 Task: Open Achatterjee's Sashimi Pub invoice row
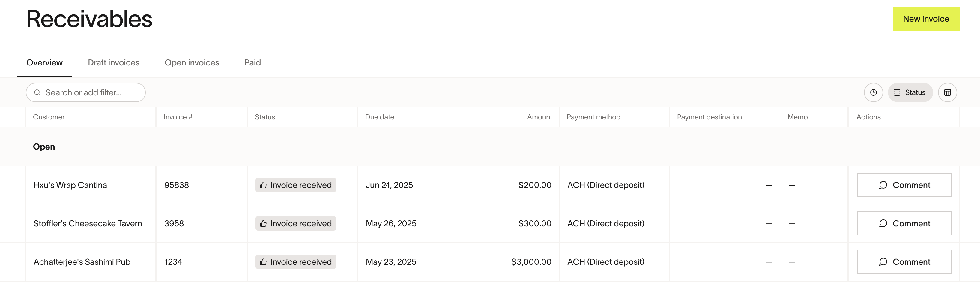tap(82, 262)
